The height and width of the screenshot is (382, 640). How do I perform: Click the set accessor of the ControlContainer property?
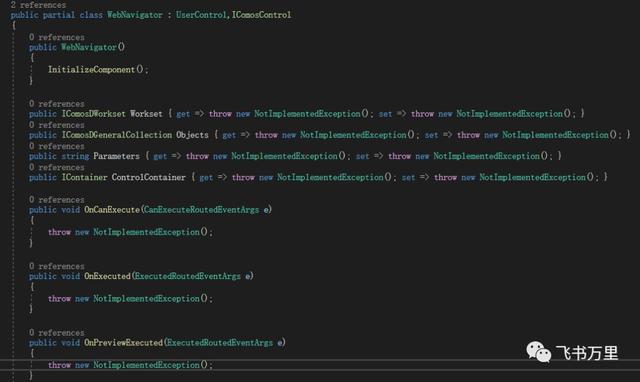[408, 178]
